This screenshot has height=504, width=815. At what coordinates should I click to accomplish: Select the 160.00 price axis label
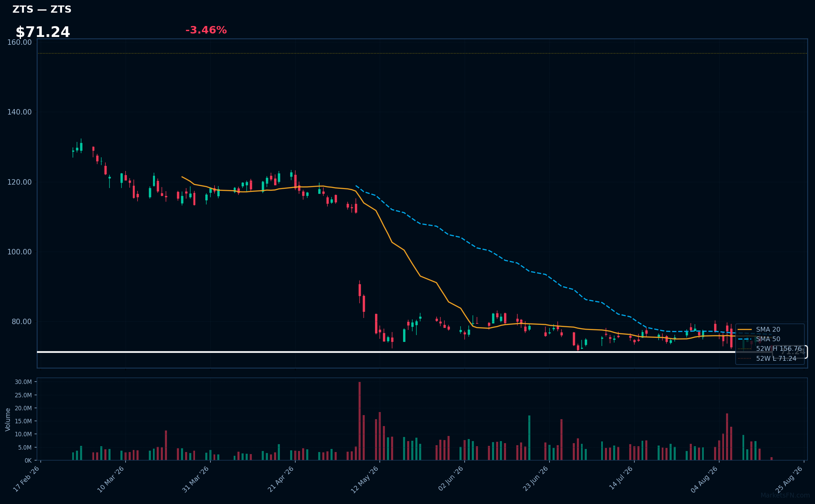pyautogui.click(x=20, y=42)
